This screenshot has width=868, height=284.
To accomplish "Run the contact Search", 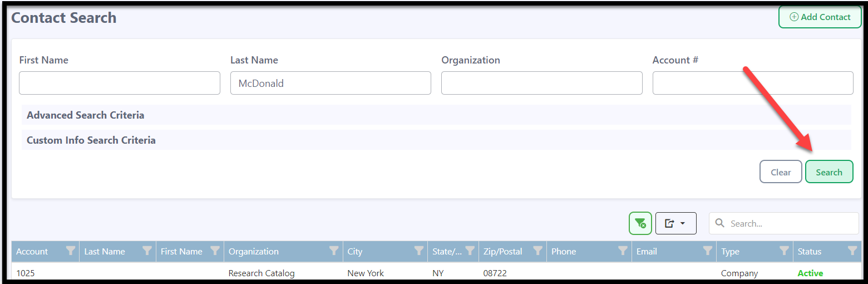I will [829, 172].
